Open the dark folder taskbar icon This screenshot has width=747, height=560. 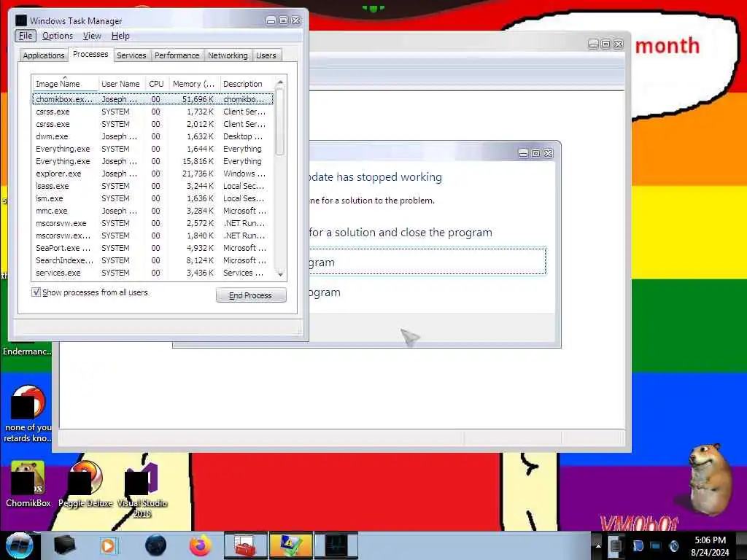(64, 545)
